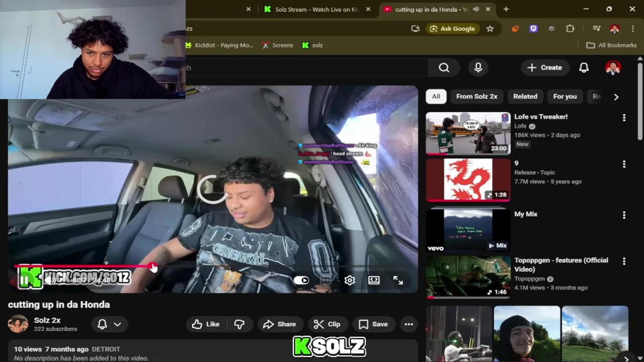This screenshot has height=362, width=644.
Task: Click the Topoppgen channel name
Action: pyautogui.click(x=529, y=279)
